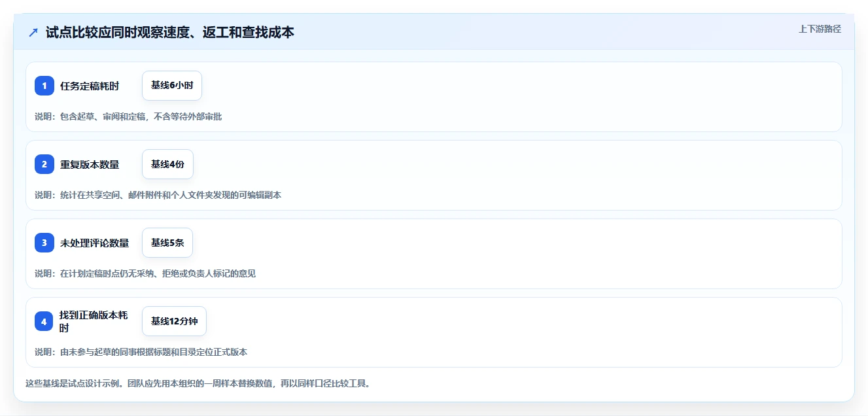Viewport: 868px width, 416px height.
Task: Click the footer text 这些基线是试点设计示例
Action: pos(198,383)
